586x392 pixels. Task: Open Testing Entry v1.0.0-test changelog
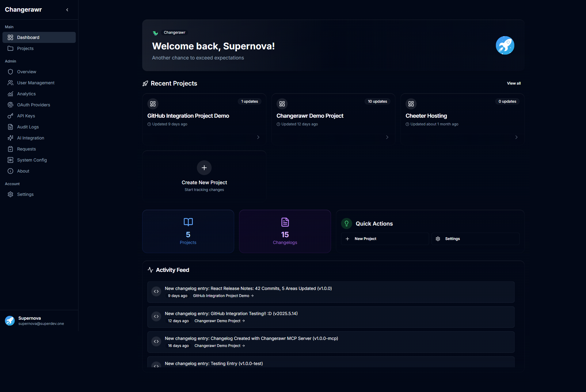pos(214,363)
